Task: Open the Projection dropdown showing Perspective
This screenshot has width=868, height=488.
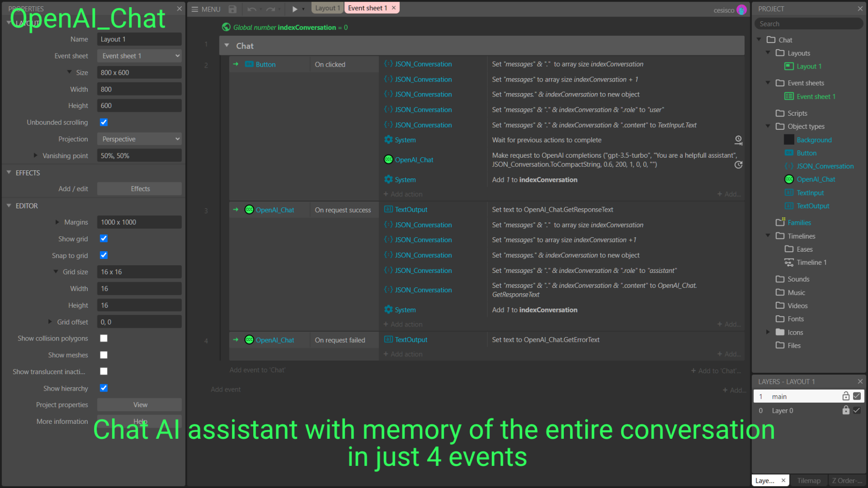Action: pos(139,139)
